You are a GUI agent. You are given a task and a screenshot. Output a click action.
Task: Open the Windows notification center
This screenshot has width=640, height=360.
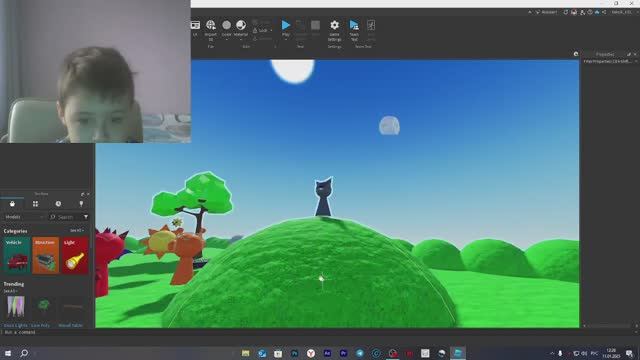click(630, 353)
